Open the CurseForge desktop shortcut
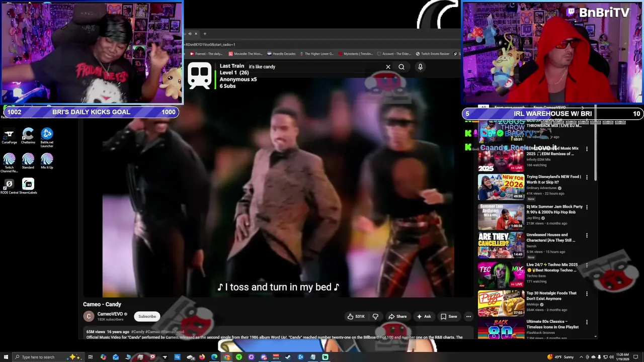 coord(9,136)
